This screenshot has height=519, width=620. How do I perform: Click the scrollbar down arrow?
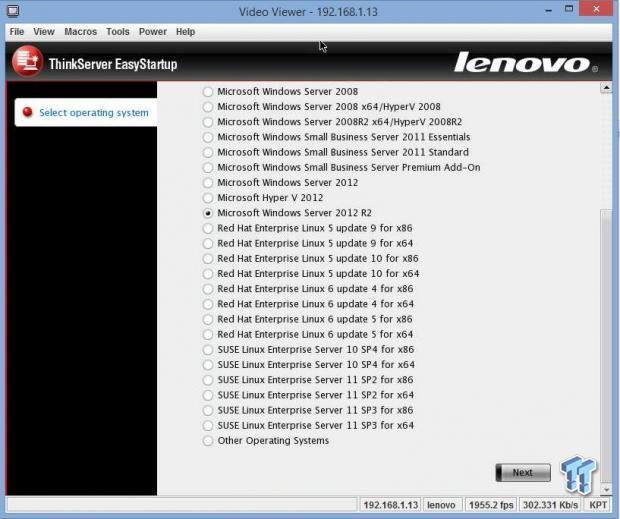tap(606, 490)
